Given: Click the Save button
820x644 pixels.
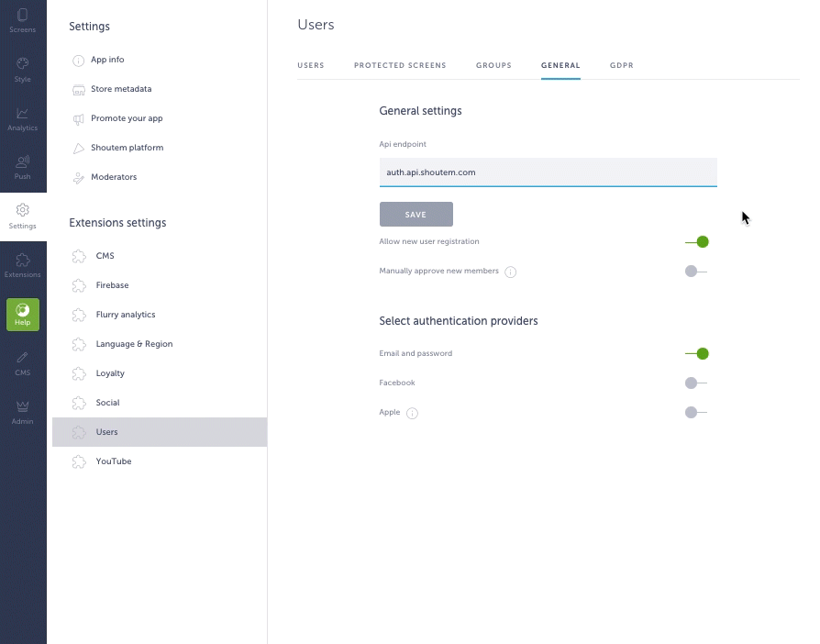Looking at the screenshot, I should (x=416, y=215).
